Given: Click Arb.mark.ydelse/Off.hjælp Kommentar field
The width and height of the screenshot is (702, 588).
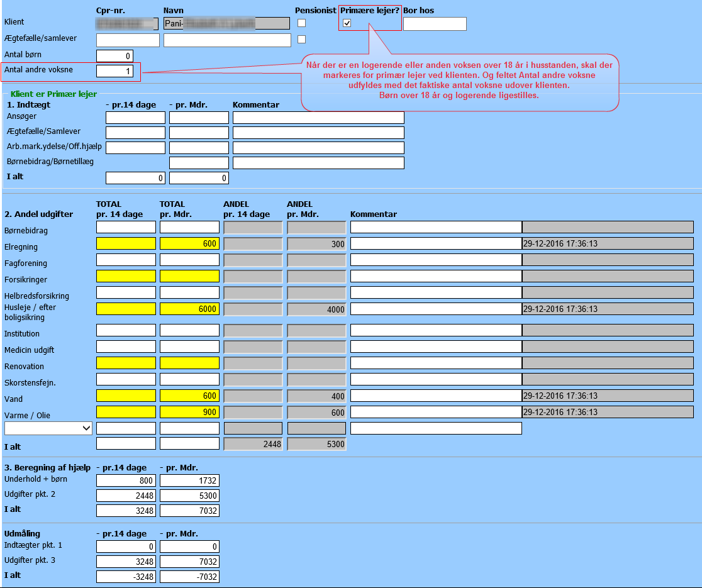Looking at the screenshot, I should pos(319,148).
